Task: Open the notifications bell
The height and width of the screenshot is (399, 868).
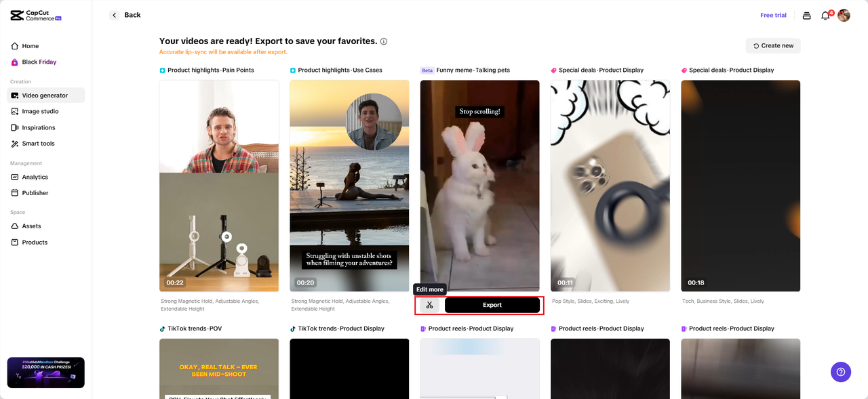Action: 825,15
